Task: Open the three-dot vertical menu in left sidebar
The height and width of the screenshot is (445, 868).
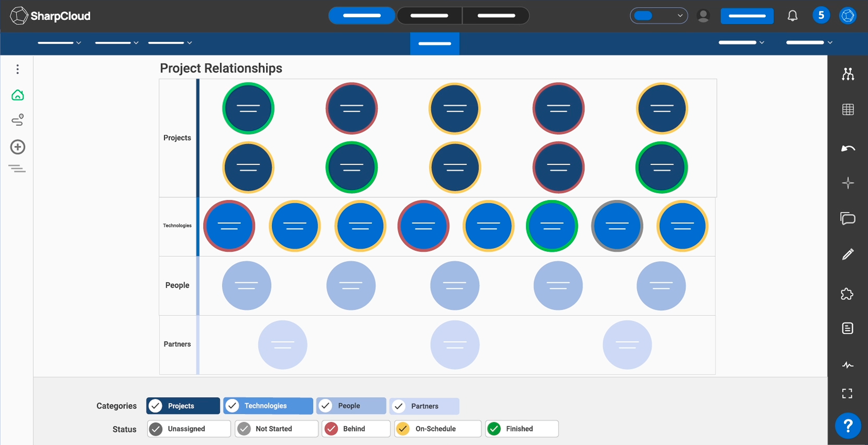Action: [x=18, y=69]
